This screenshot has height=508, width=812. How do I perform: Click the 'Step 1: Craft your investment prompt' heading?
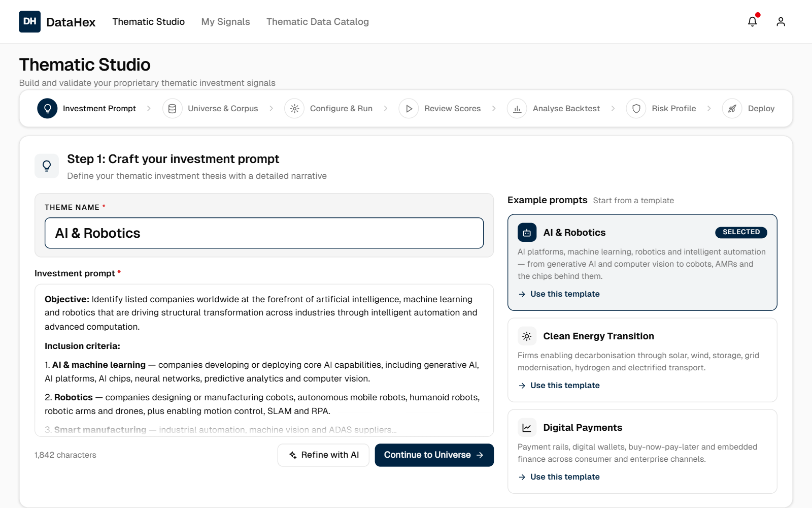click(x=173, y=159)
